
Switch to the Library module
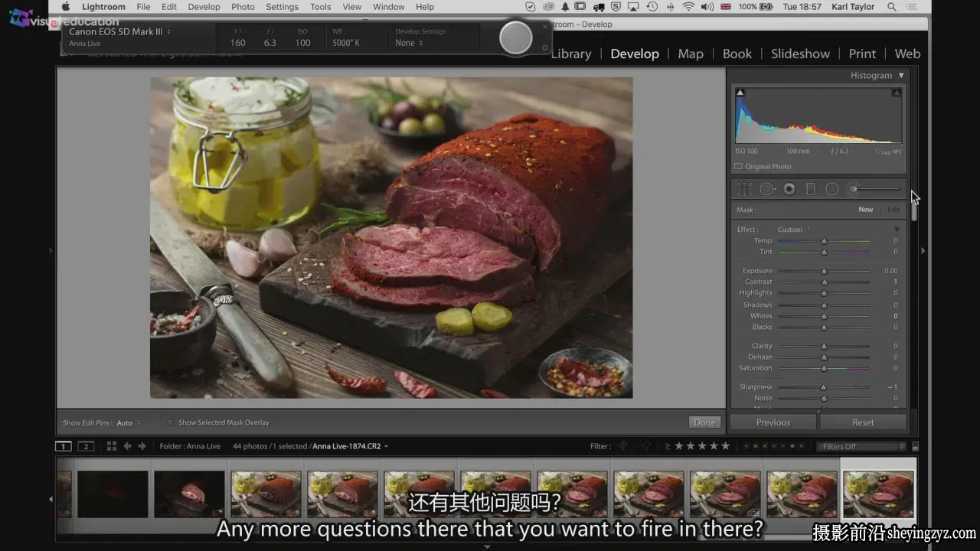(570, 54)
